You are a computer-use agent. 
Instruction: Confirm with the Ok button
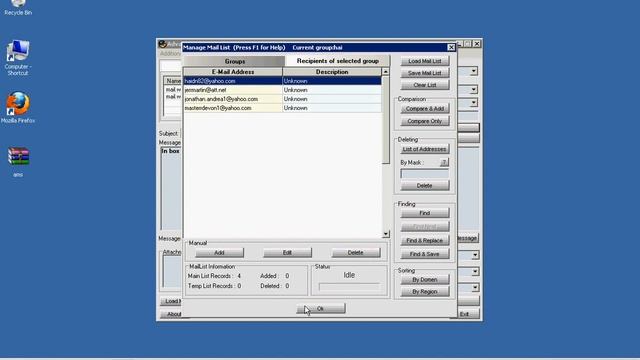[321, 309]
